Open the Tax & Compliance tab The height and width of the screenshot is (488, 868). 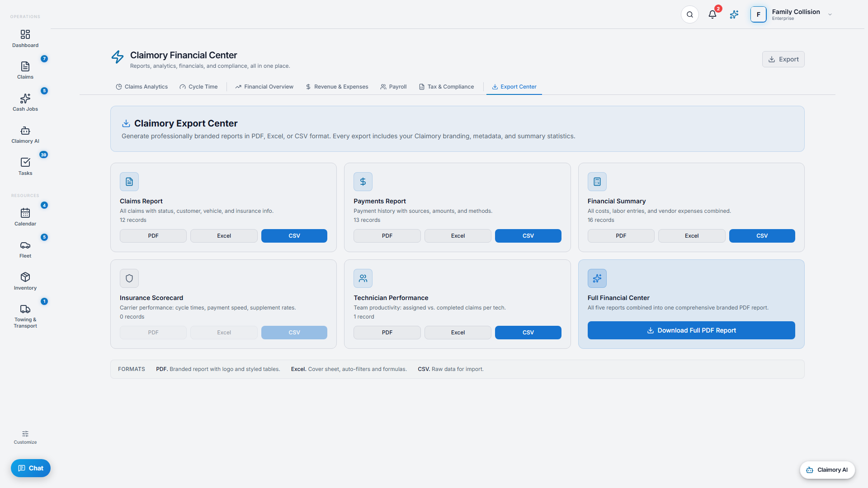coord(446,87)
